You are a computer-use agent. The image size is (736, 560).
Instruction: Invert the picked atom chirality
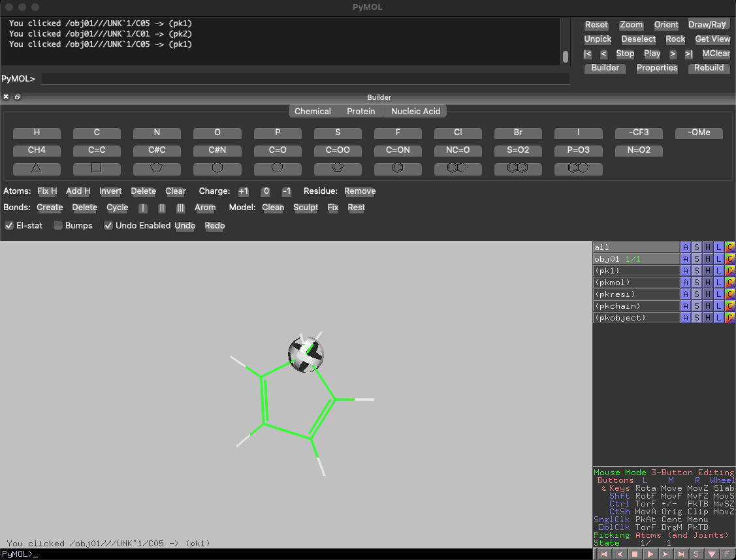(110, 191)
